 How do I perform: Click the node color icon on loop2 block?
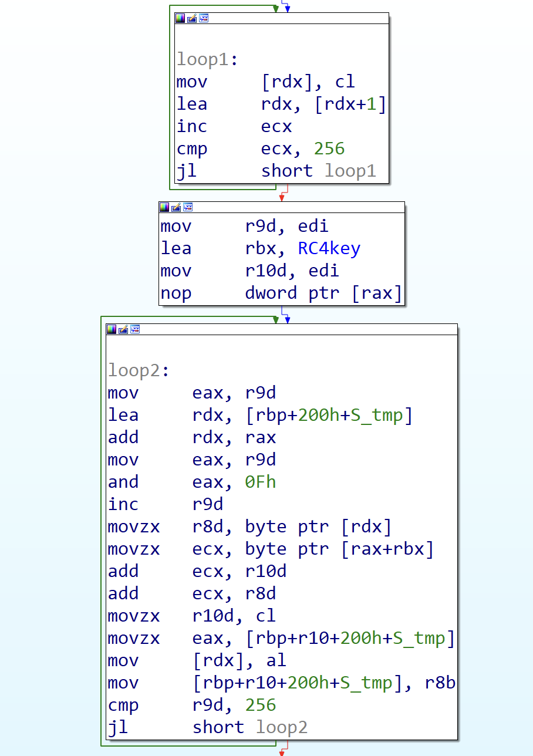[x=112, y=329]
